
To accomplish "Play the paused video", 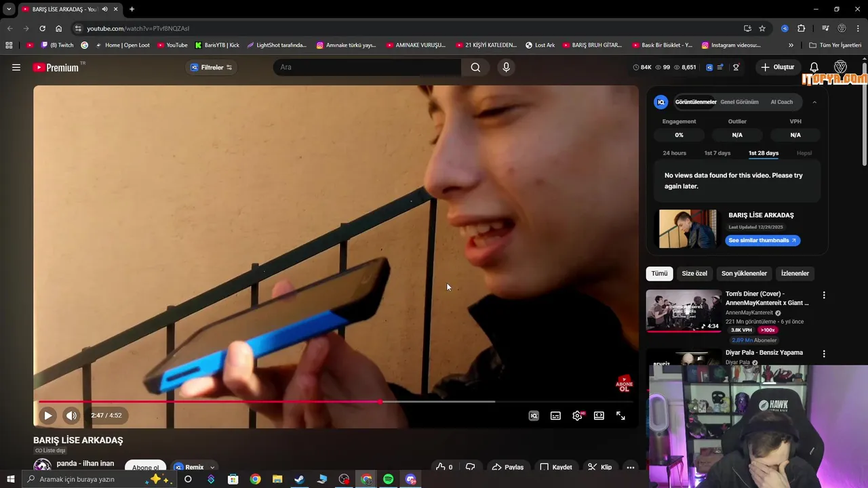I will click(x=47, y=415).
